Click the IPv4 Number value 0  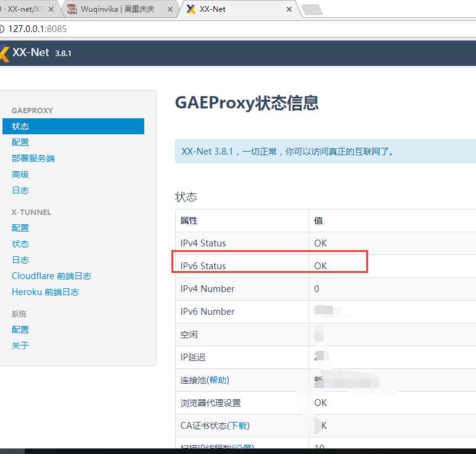tap(317, 289)
